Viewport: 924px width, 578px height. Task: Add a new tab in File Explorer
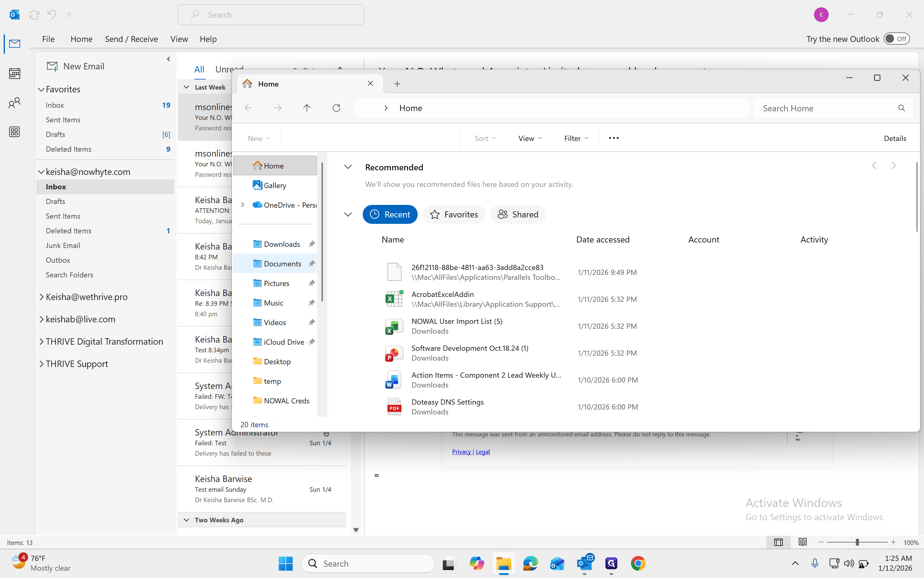(397, 84)
